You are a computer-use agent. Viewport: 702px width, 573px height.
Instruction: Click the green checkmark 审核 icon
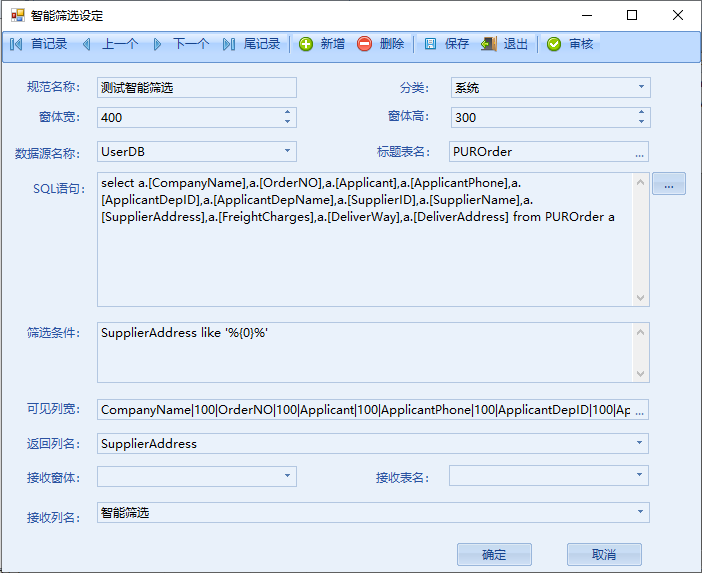coord(554,44)
